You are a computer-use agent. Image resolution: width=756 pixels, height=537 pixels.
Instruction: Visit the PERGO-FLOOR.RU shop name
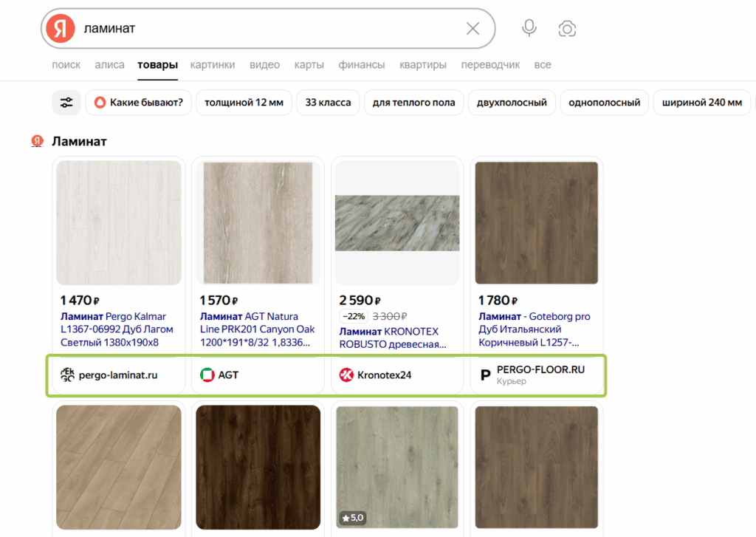tap(540, 369)
